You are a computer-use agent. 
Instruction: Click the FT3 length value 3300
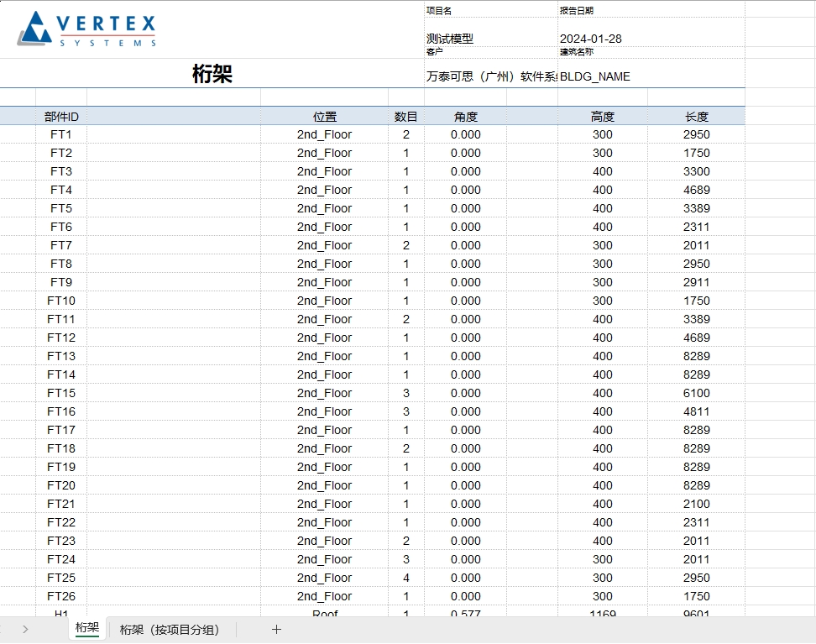(696, 171)
